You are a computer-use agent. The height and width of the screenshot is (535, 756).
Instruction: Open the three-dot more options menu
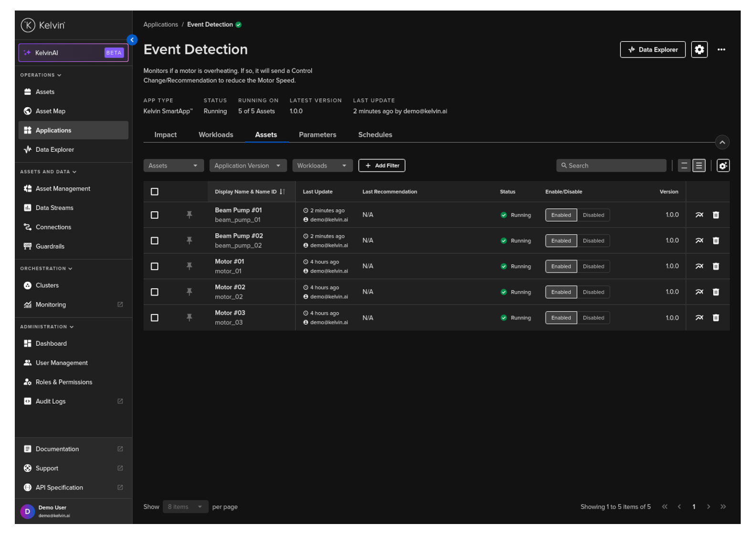(x=721, y=50)
